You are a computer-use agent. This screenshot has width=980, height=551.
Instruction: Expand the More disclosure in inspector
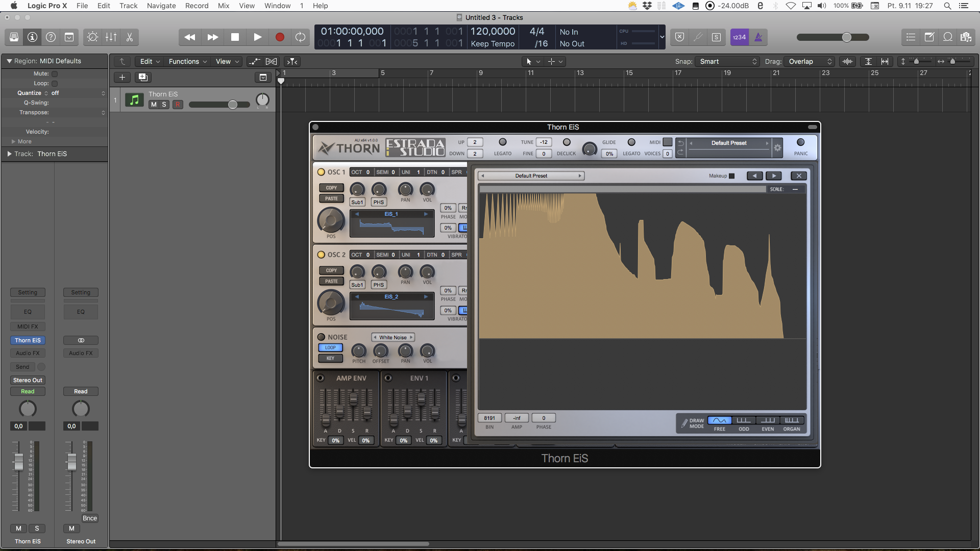[13, 142]
